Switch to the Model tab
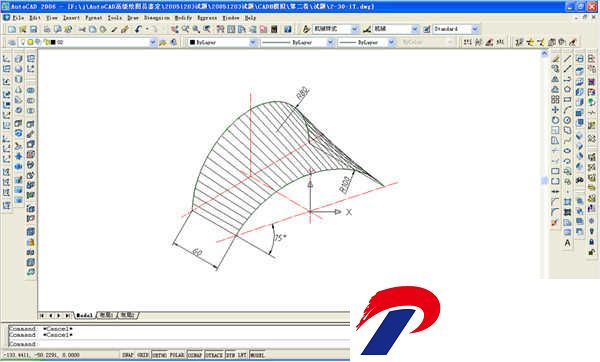Image resolution: width=600 pixels, height=362 pixels. pos(84,315)
